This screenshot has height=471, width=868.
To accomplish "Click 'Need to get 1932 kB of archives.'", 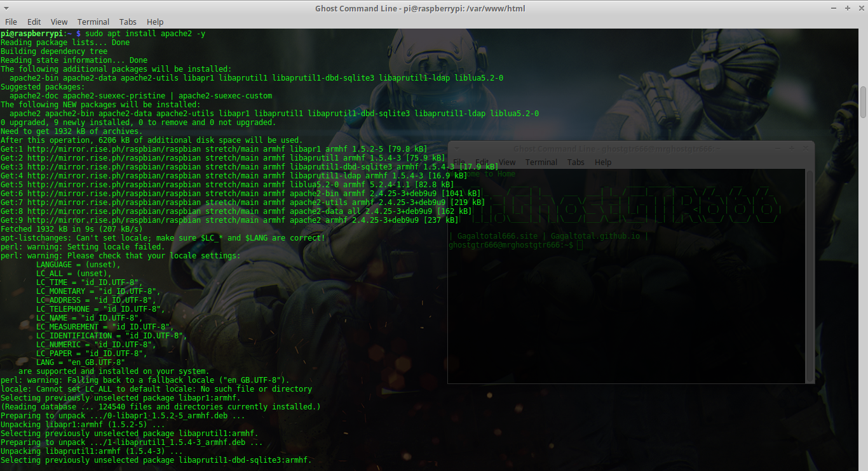I will 72,131.
